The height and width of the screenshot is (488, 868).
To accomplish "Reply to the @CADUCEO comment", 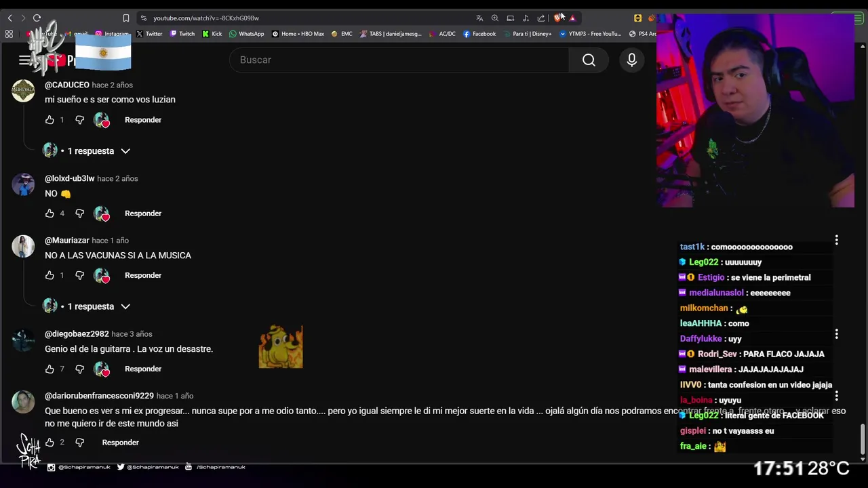I will point(143,120).
